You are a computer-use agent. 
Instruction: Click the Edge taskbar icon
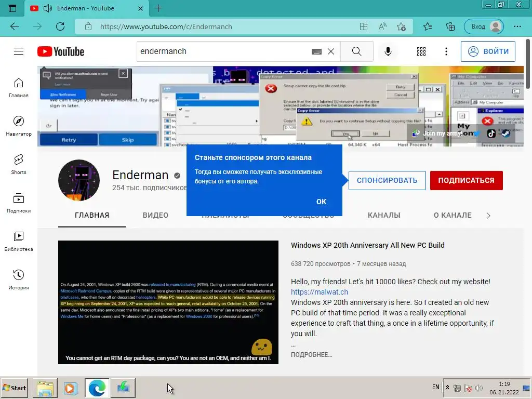tap(97, 388)
